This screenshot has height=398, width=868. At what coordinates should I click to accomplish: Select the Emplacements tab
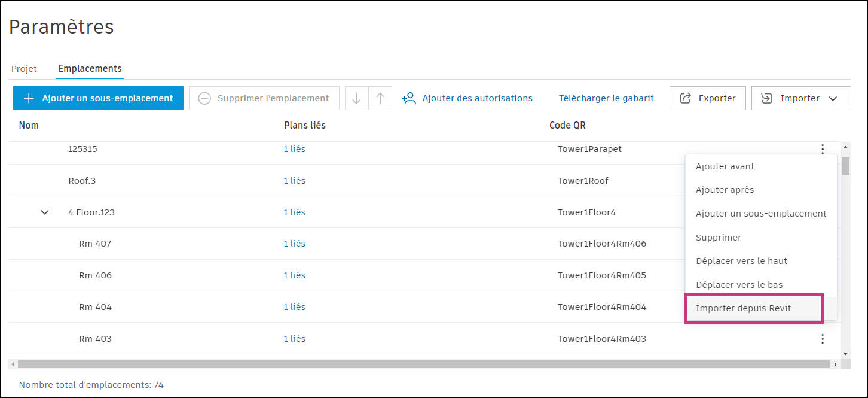90,69
